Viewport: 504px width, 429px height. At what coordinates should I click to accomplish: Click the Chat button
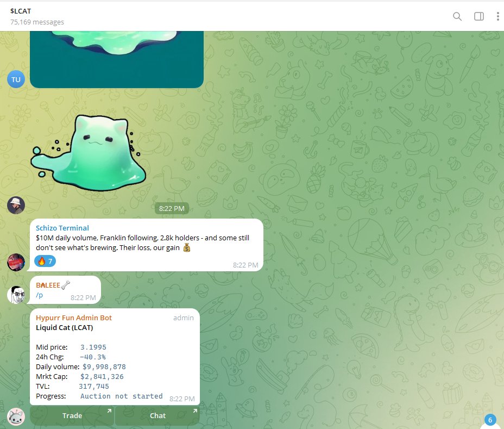(157, 415)
